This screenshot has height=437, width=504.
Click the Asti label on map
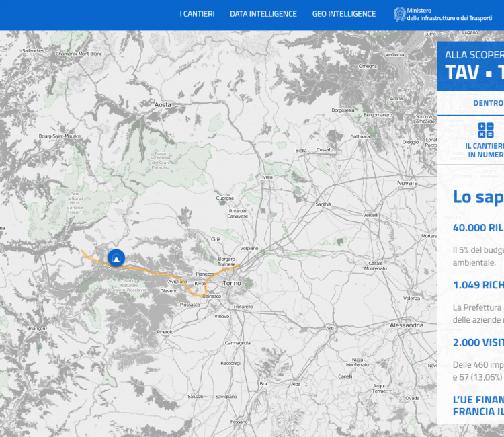click(330, 328)
